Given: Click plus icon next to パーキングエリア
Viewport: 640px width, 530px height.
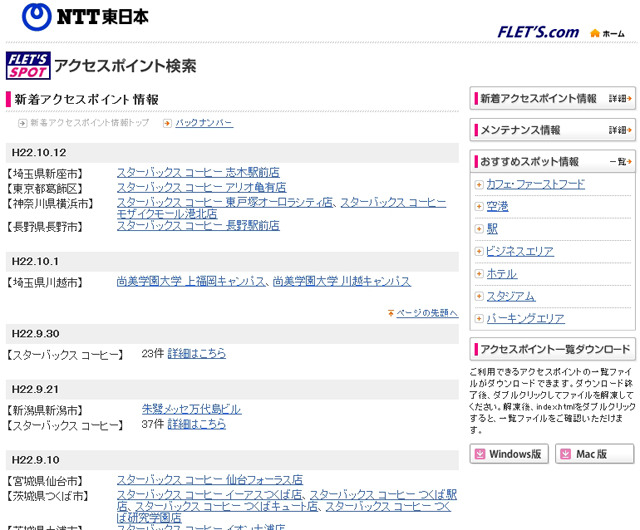Looking at the screenshot, I should (x=479, y=318).
